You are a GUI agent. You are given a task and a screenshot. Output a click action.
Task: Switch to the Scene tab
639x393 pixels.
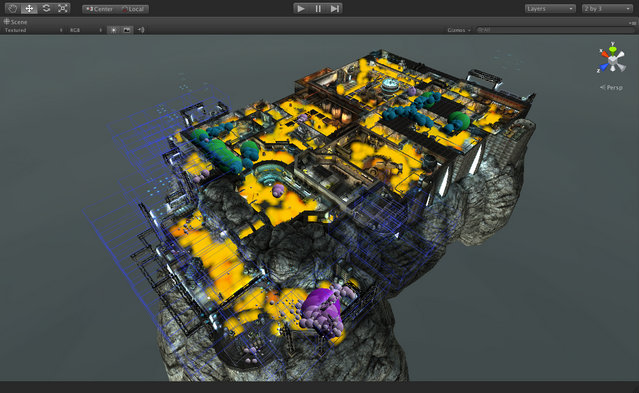(15, 22)
